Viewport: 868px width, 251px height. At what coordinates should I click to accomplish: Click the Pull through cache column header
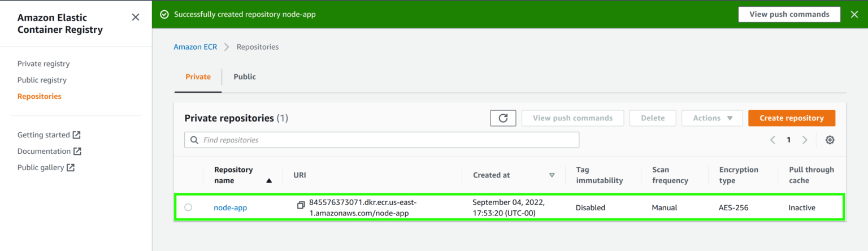click(x=811, y=175)
